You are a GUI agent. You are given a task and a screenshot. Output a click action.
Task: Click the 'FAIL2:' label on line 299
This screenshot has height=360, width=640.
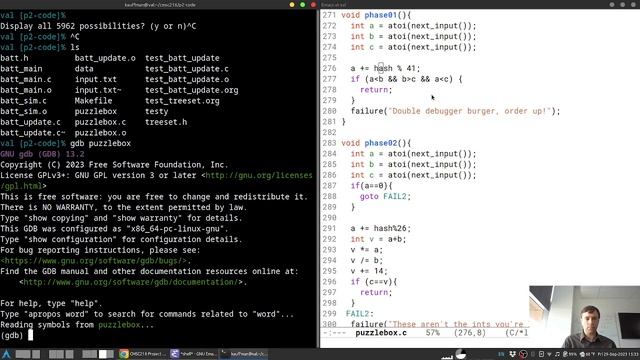360,314
